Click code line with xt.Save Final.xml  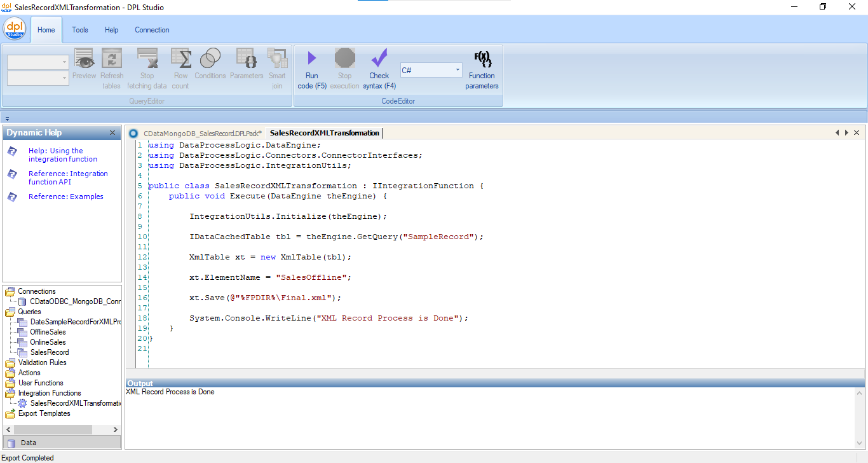266,298
